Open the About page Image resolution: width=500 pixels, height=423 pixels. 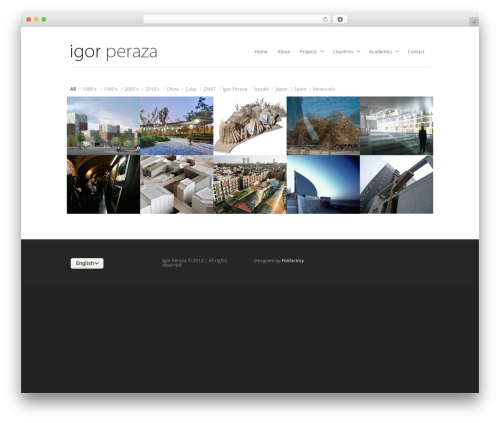284,52
